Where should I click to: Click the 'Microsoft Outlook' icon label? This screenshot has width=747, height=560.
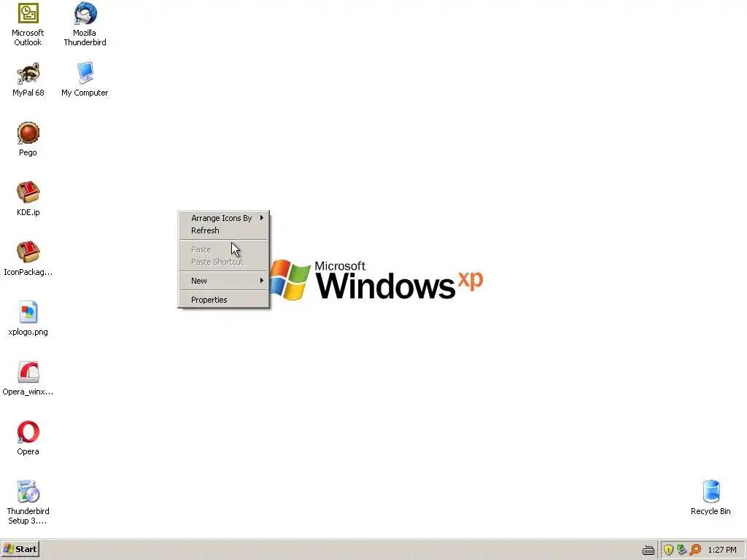28,38
